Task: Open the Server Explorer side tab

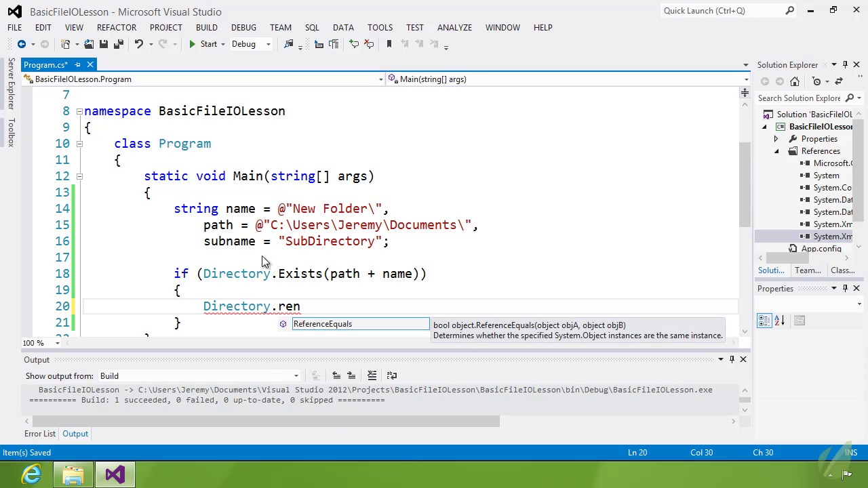Action: (x=11, y=84)
